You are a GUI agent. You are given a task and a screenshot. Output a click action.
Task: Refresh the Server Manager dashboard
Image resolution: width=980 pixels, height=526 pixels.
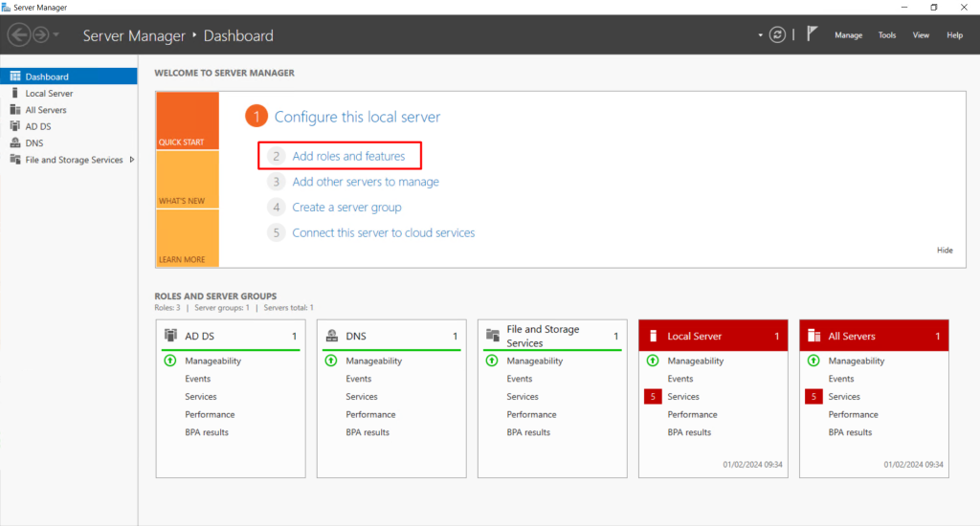click(x=778, y=34)
